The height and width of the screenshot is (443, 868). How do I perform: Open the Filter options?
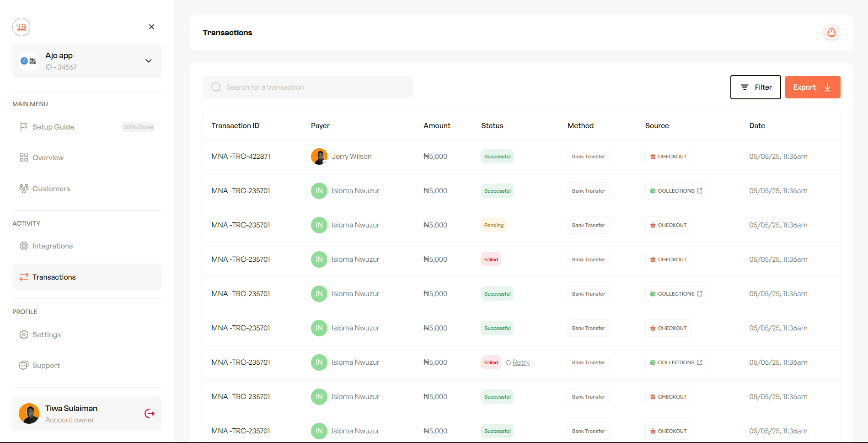click(755, 87)
